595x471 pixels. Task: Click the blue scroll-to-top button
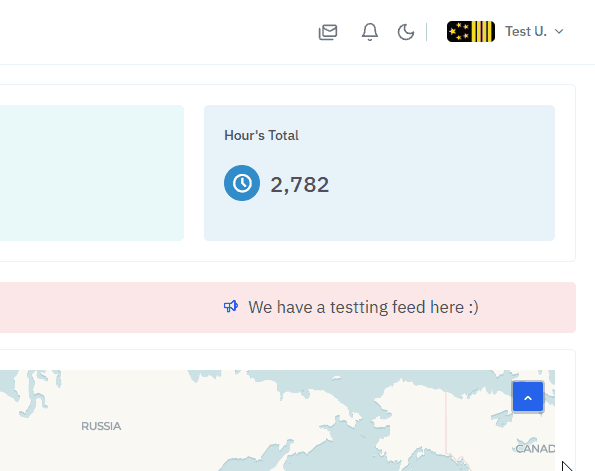point(528,397)
